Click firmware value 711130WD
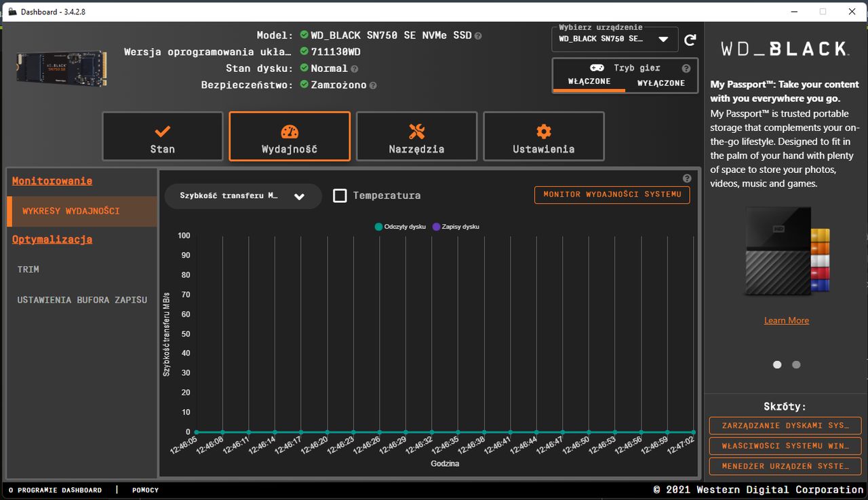Image resolution: width=868 pixels, height=500 pixels. [336, 52]
